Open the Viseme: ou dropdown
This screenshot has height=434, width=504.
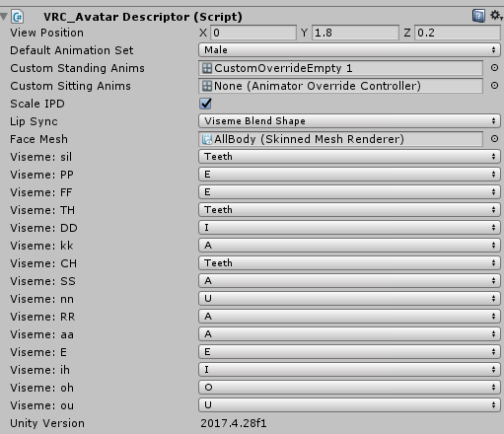point(349,405)
